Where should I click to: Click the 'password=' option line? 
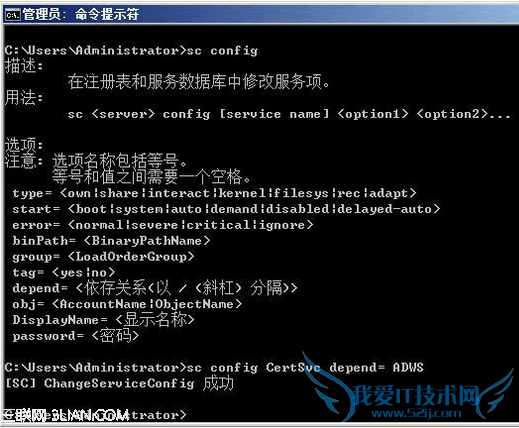76,336
